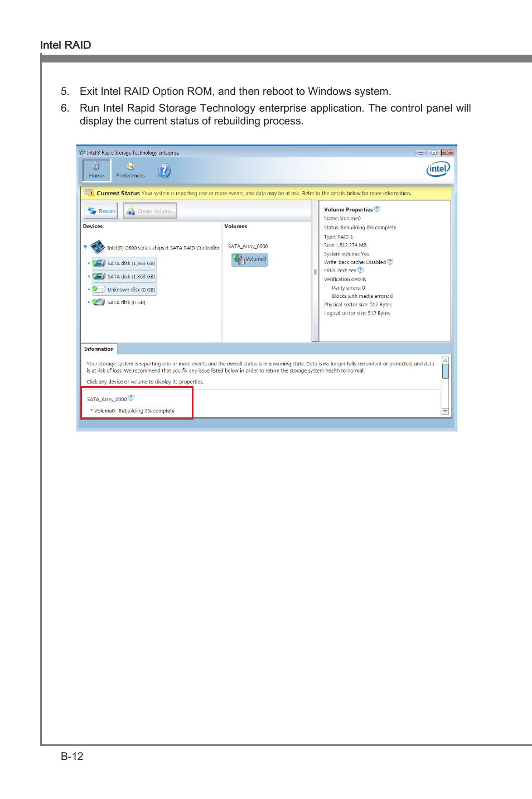Click help icon beside Initialized: Yes
532x799 pixels.
(361, 270)
